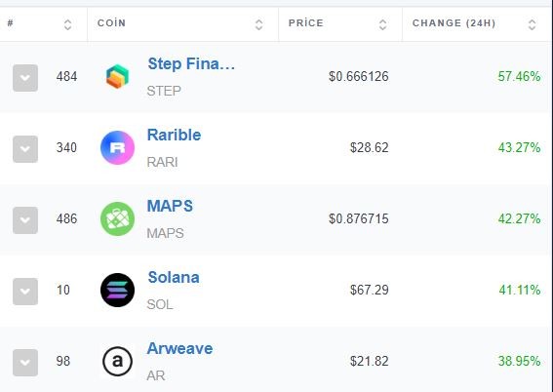Open the Step Fina… coin link
The height and width of the screenshot is (392, 553).
(191, 64)
